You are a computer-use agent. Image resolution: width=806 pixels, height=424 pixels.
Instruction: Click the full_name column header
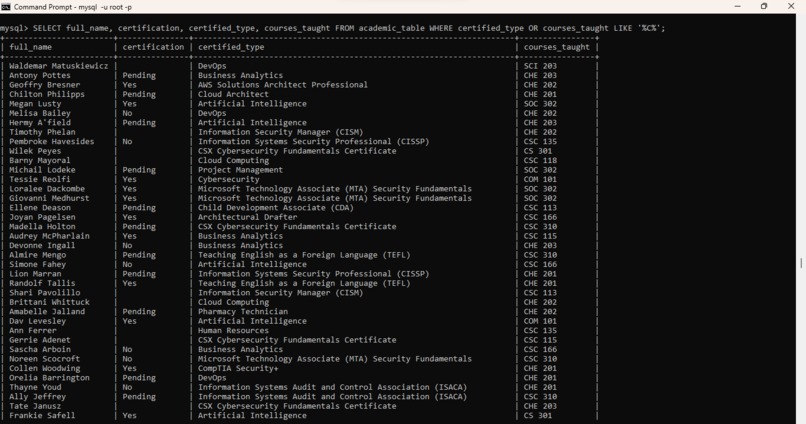[30, 47]
